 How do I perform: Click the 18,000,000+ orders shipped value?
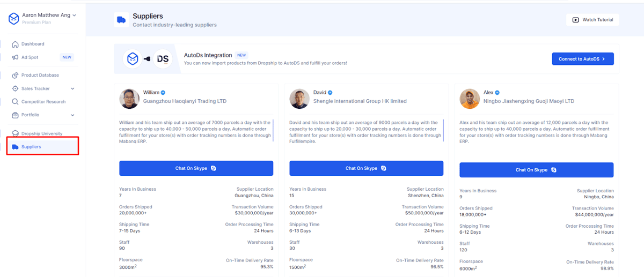[472, 215]
